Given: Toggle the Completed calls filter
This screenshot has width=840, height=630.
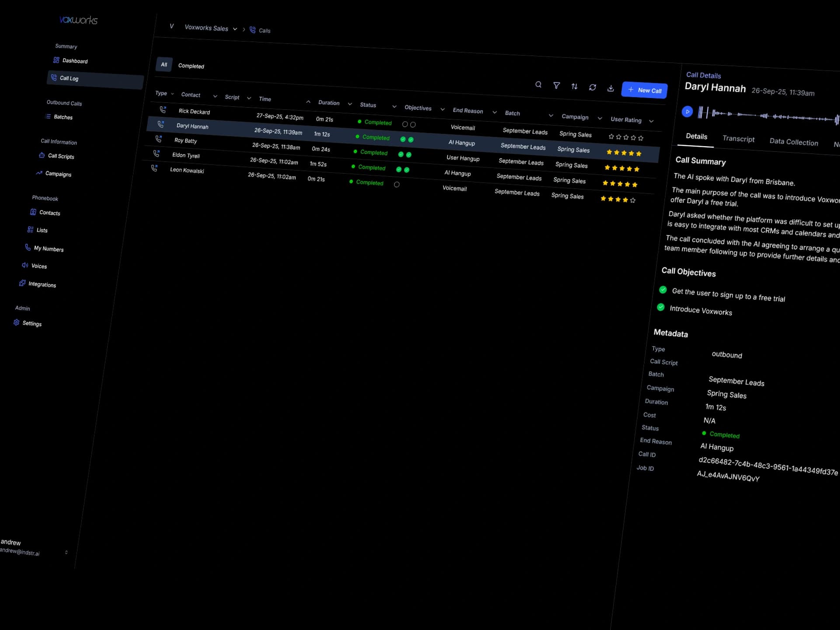Looking at the screenshot, I should point(191,66).
